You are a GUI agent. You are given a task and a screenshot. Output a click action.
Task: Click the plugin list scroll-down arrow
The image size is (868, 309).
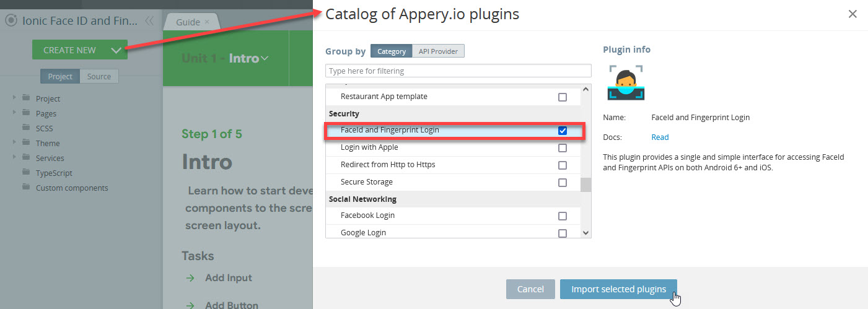(585, 232)
